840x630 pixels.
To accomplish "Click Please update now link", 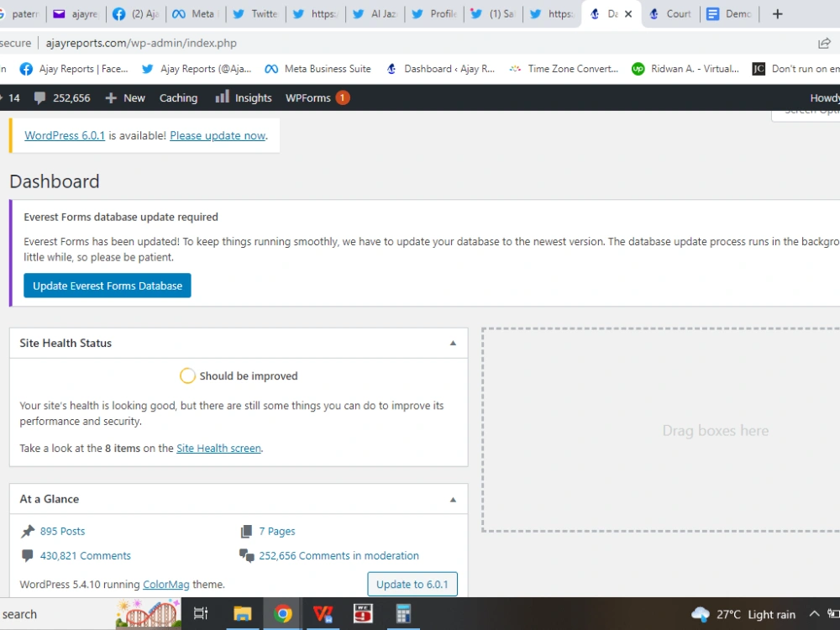I will point(218,135).
